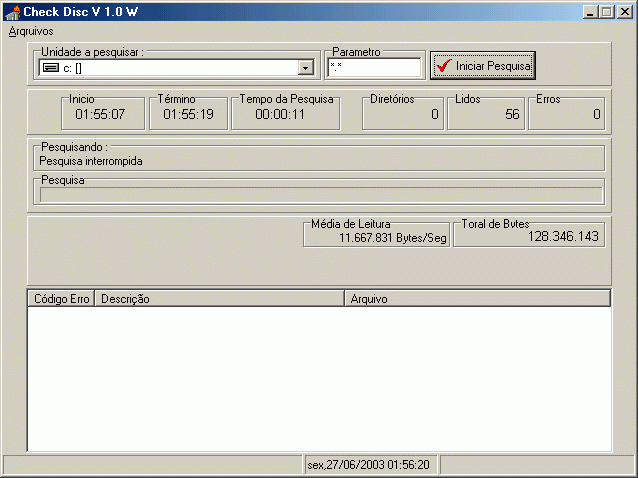Viewport: 638px width, 478px height.
Task: Open the Arquivos menu
Action: [30, 31]
